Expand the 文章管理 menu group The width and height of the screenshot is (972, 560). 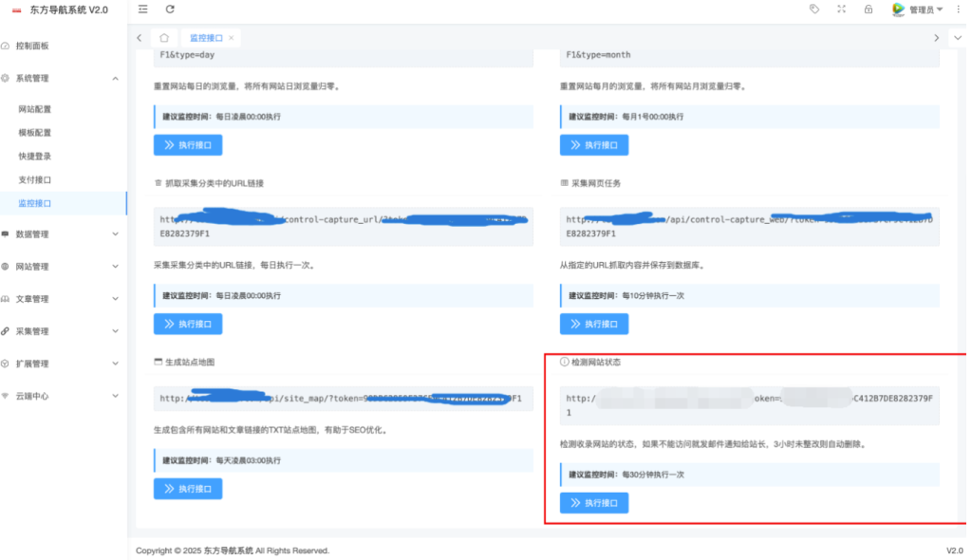point(64,299)
